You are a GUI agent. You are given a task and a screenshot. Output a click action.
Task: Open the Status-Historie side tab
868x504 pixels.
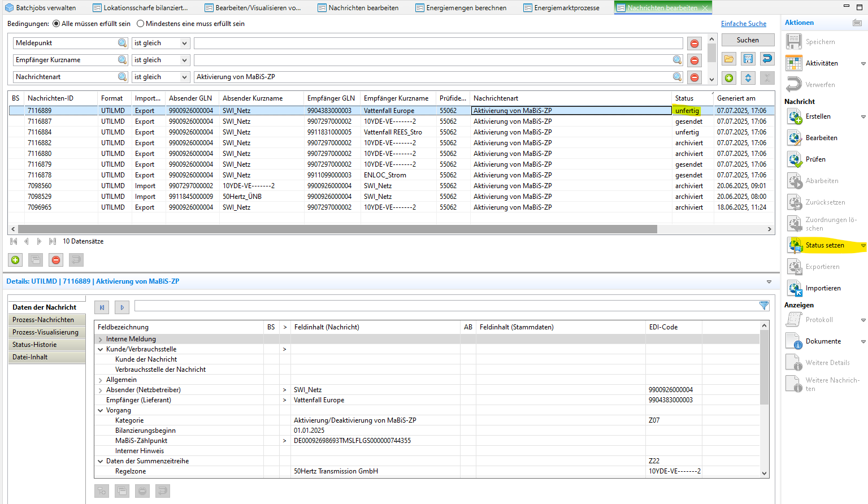click(x=34, y=345)
